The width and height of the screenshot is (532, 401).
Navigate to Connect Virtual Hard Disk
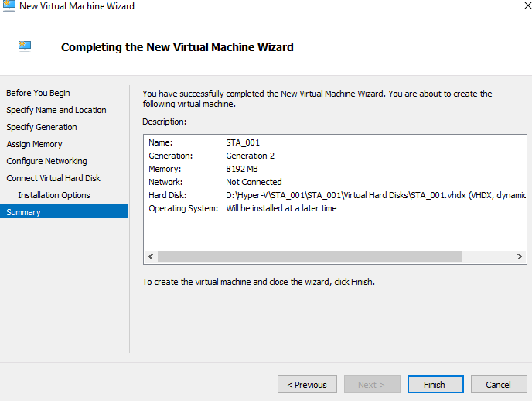coord(53,178)
